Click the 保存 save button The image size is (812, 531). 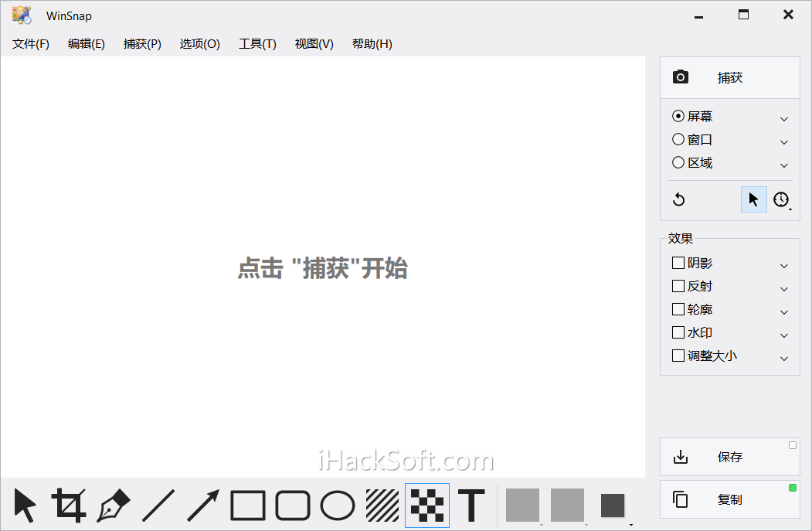730,457
